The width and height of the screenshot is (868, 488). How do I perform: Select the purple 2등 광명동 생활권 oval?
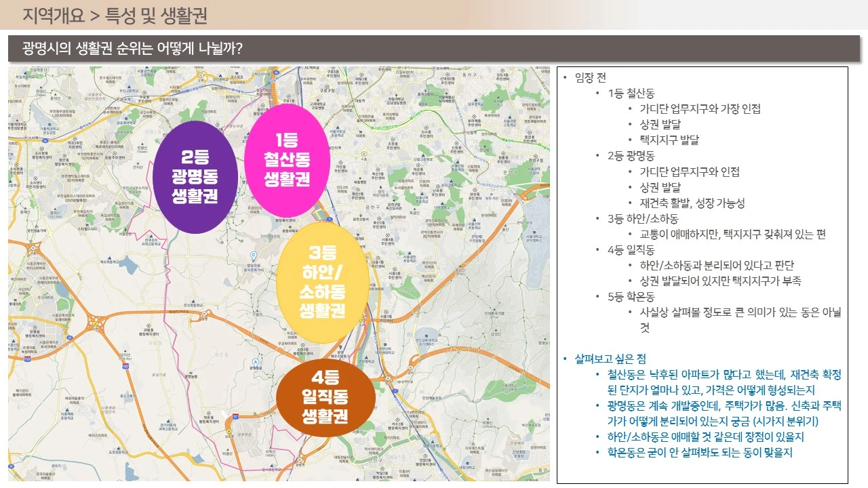pyautogui.click(x=195, y=178)
